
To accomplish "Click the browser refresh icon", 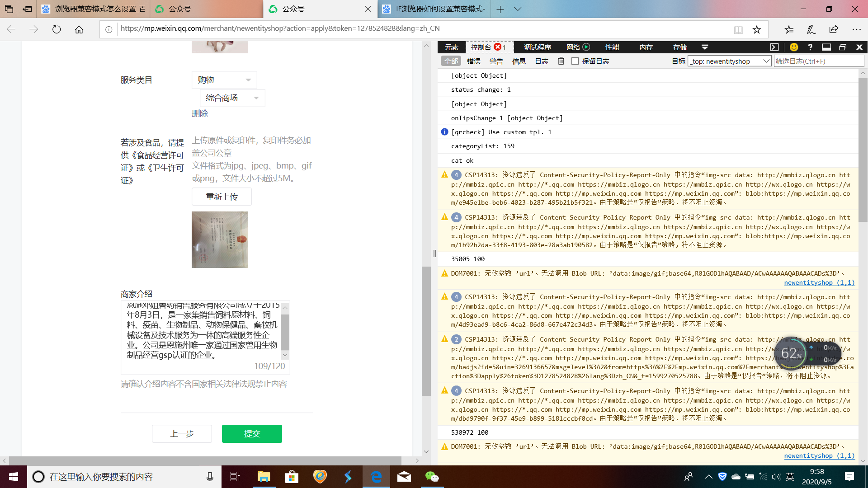I will click(57, 29).
